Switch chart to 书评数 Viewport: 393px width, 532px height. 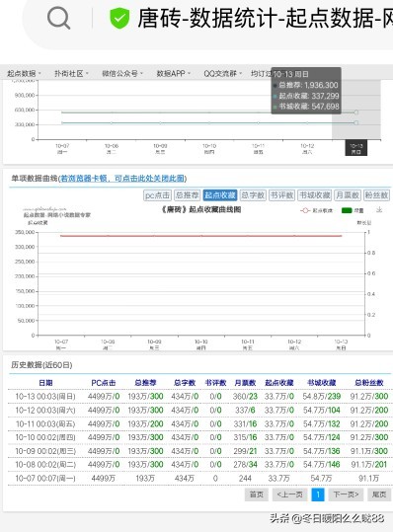pos(281,195)
